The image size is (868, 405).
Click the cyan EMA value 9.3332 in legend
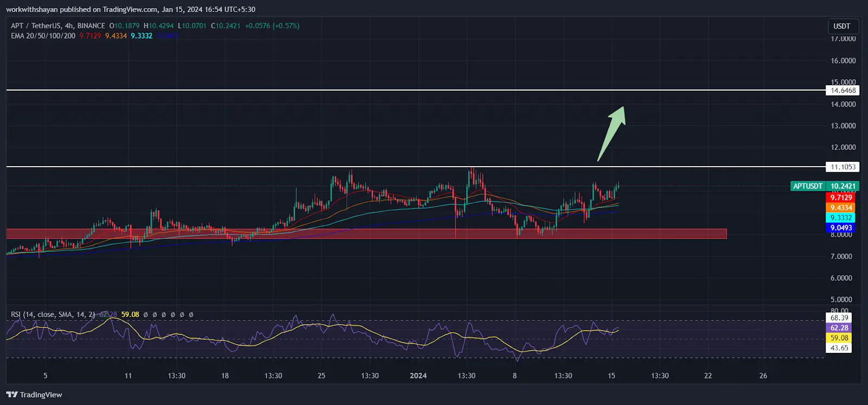point(142,36)
